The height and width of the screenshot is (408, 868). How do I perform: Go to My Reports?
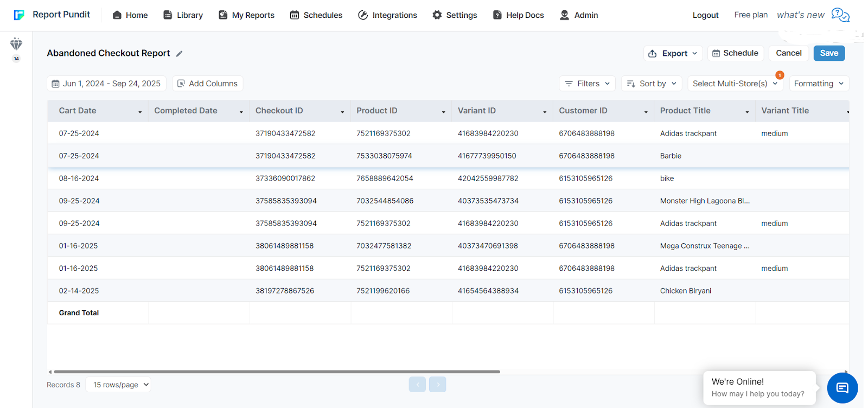coord(247,15)
